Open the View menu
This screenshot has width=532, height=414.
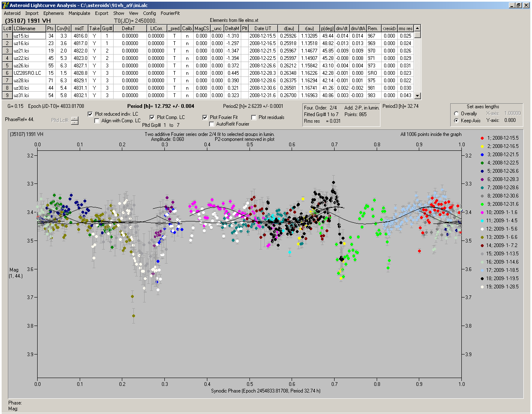pos(133,13)
